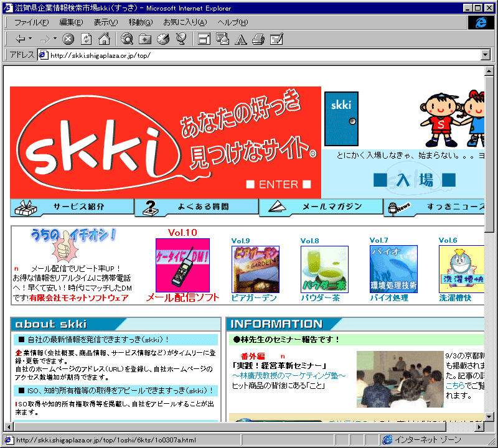Click the Channels satellite dish icon
The height and width of the screenshot is (448, 498).
(181, 39)
